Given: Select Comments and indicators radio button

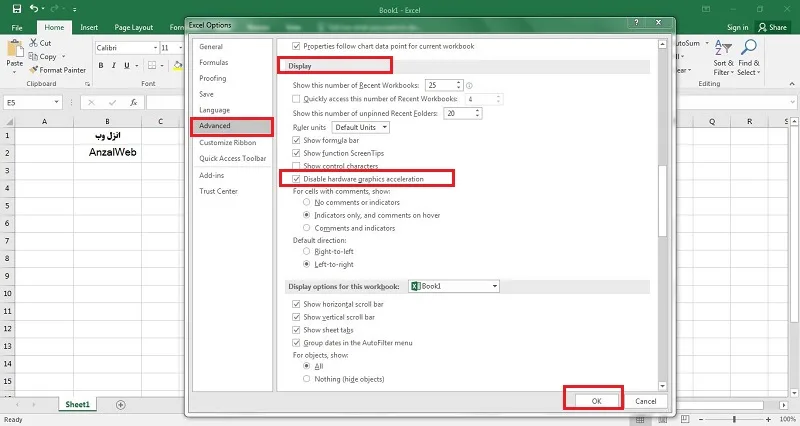Looking at the screenshot, I should click(307, 228).
